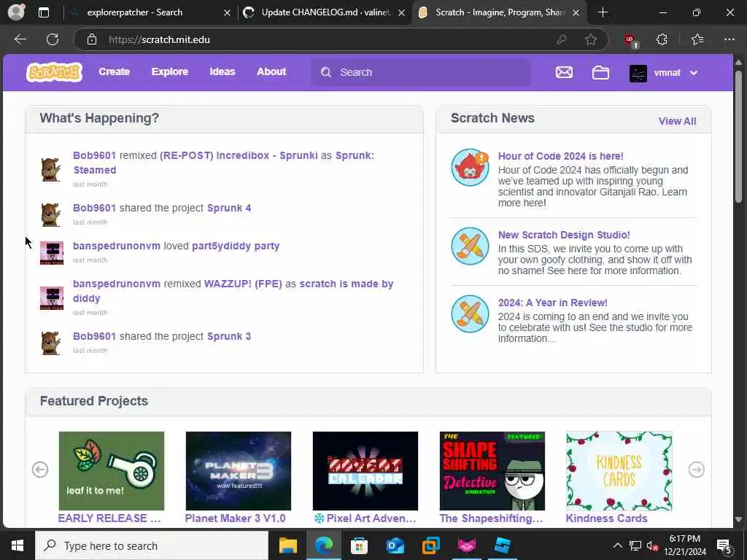
Task: Open the notification center icon
Action: (724, 545)
